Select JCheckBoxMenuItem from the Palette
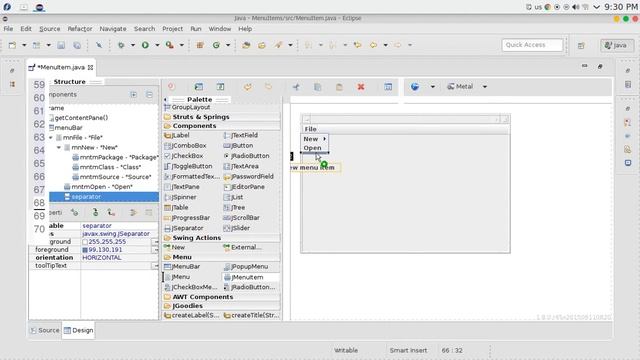This screenshot has height=360, width=640. coord(191,287)
